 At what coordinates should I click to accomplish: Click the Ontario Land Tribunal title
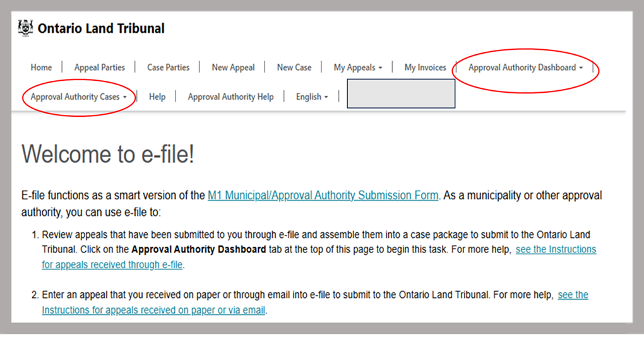click(x=101, y=29)
